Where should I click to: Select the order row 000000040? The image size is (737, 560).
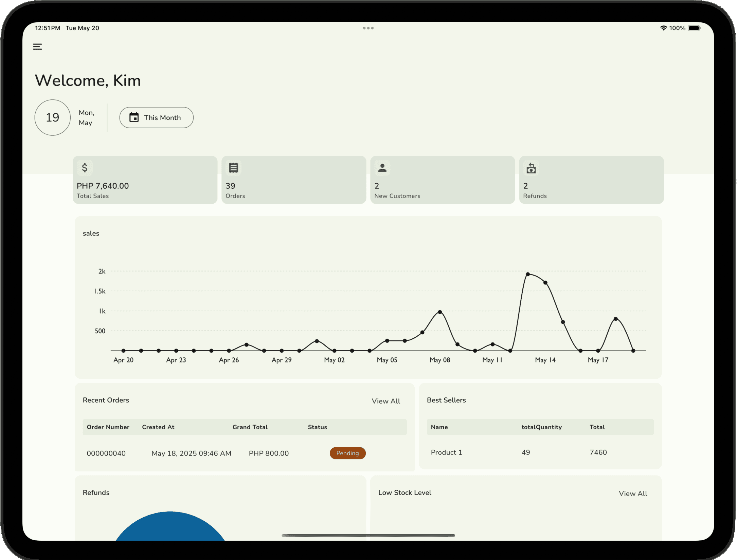click(x=106, y=453)
